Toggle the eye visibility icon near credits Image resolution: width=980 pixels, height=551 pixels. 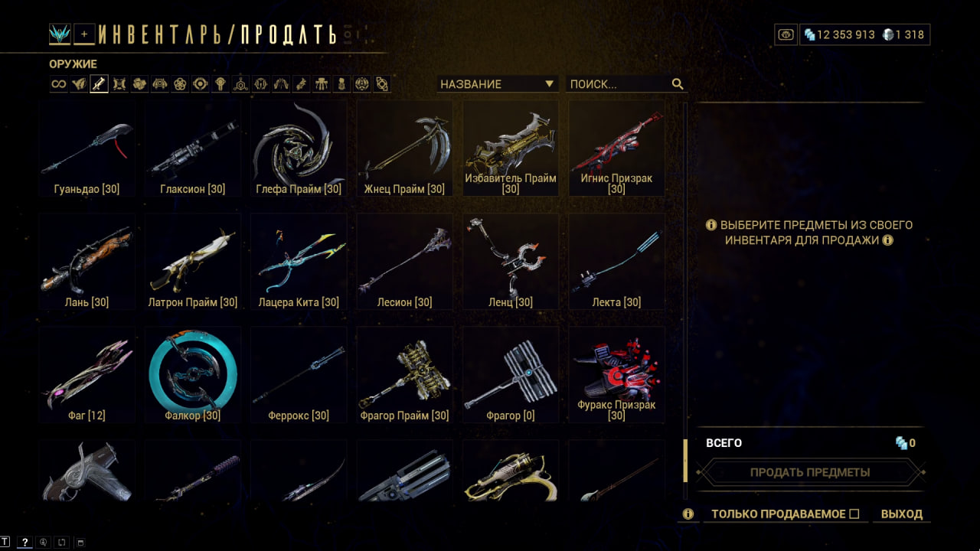[x=786, y=34]
